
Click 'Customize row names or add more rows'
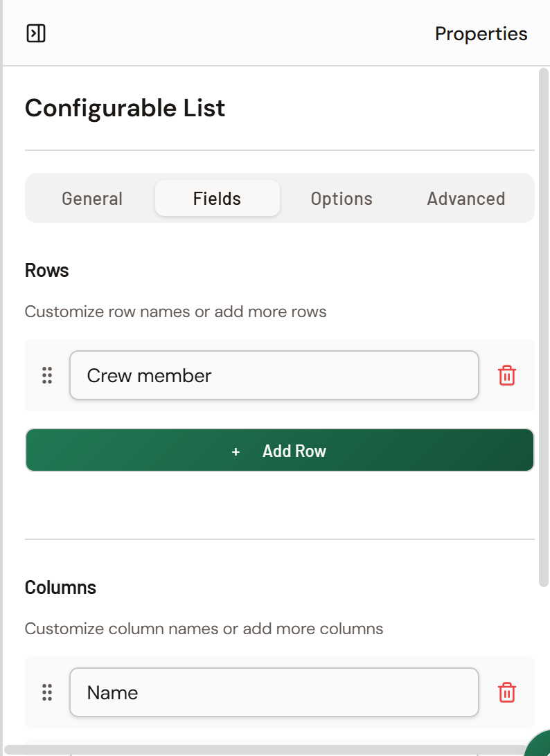tap(176, 312)
